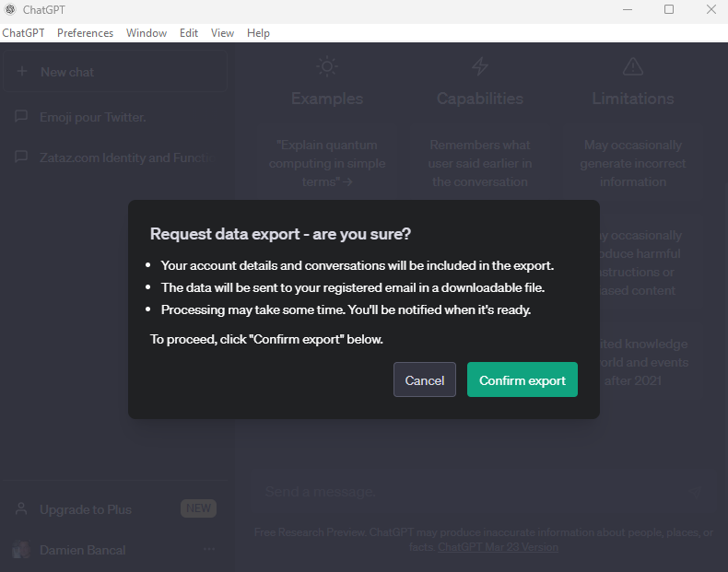Click the Damien Bancal avatar picture
Image resolution: width=728 pixels, height=572 pixels.
[21, 550]
